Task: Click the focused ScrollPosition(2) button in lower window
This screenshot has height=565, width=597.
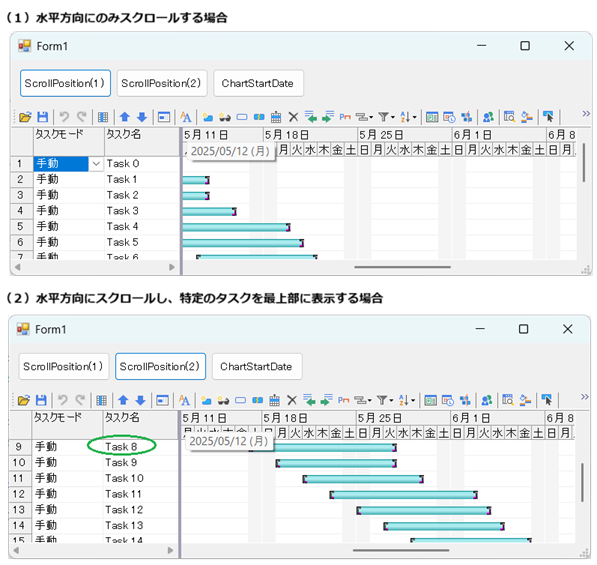Action: (x=160, y=366)
